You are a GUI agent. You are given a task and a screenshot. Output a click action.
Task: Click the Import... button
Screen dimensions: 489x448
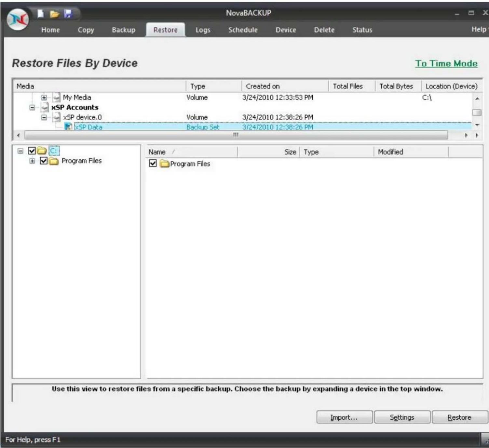(344, 417)
